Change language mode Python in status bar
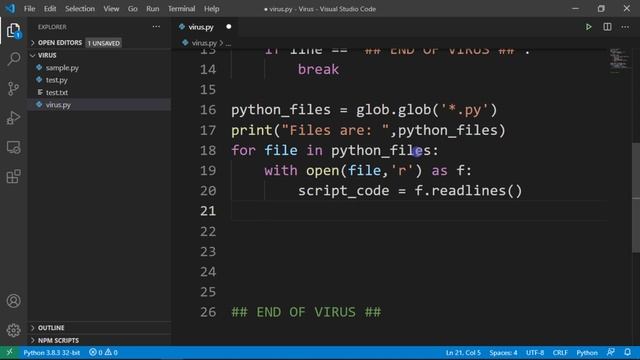The height and width of the screenshot is (360, 640). coord(587,352)
